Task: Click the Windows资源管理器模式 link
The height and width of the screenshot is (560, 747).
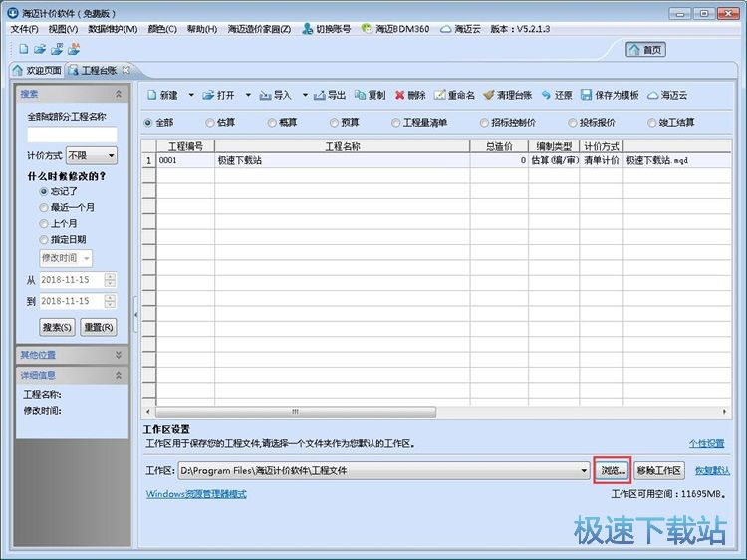Action: click(x=196, y=494)
